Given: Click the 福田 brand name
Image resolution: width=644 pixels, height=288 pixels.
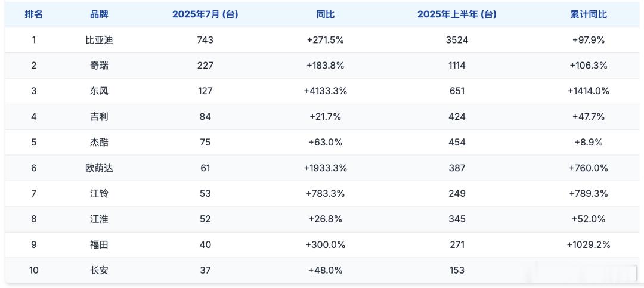Looking at the screenshot, I should 99,244.
